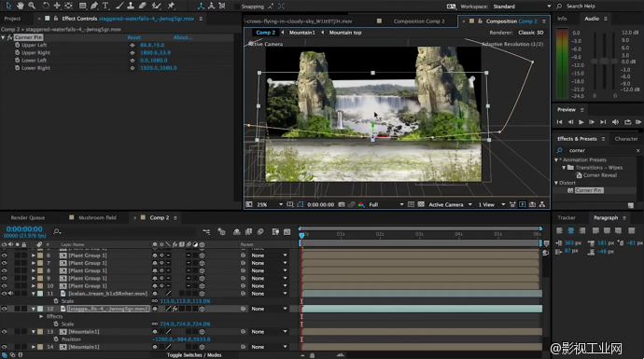This screenshot has width=644, height=359.
Task: Expand Effects group under layer 12
Action: 41,316
